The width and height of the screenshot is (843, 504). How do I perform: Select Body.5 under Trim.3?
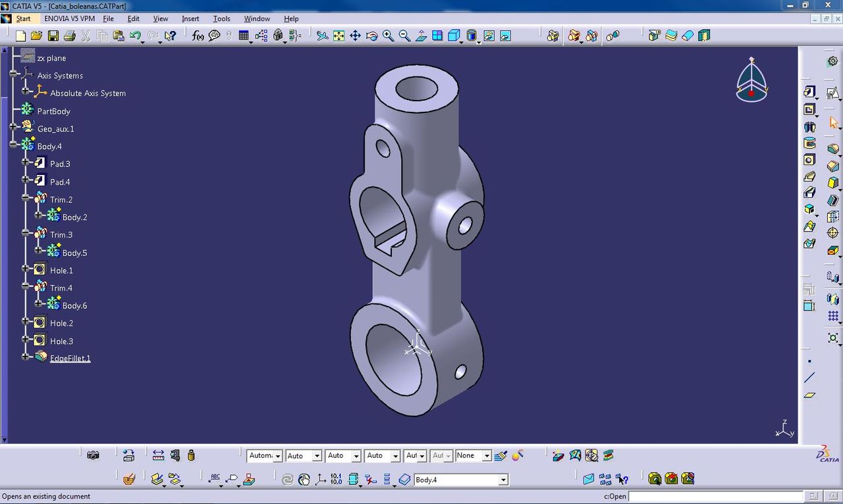74,253
